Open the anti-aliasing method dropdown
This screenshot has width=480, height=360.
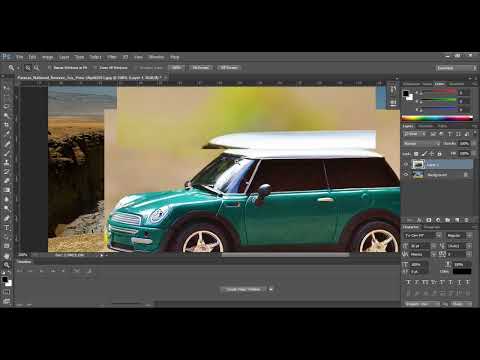pyautogui.click(x=462, y=304)
